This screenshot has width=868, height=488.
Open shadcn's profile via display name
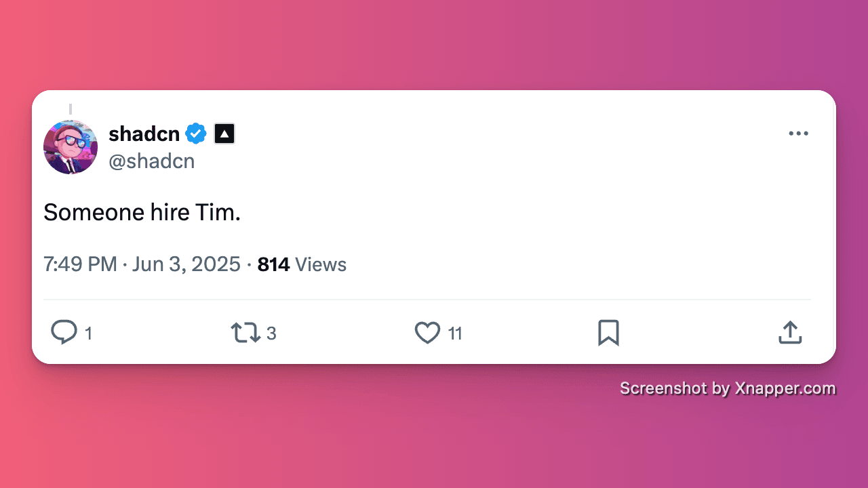[143, 134]
